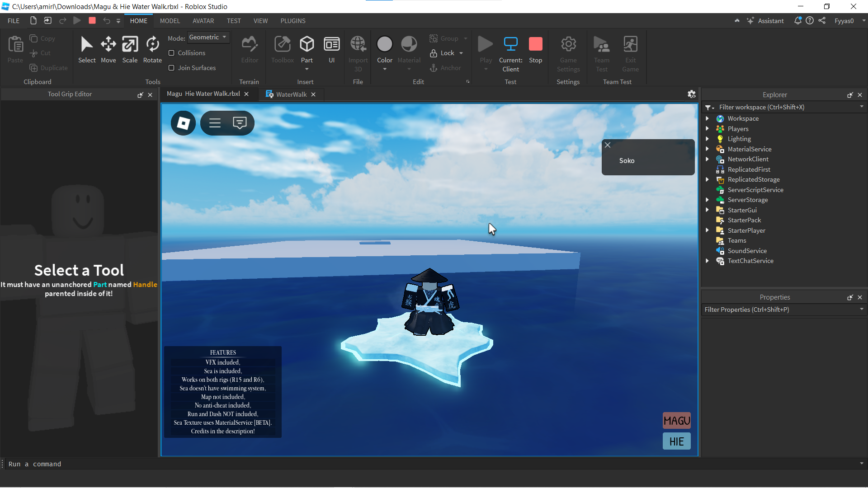Screen dimensions: 868x488
Task: Click the Assistant sparkle icon
Action: click(750, 21)
